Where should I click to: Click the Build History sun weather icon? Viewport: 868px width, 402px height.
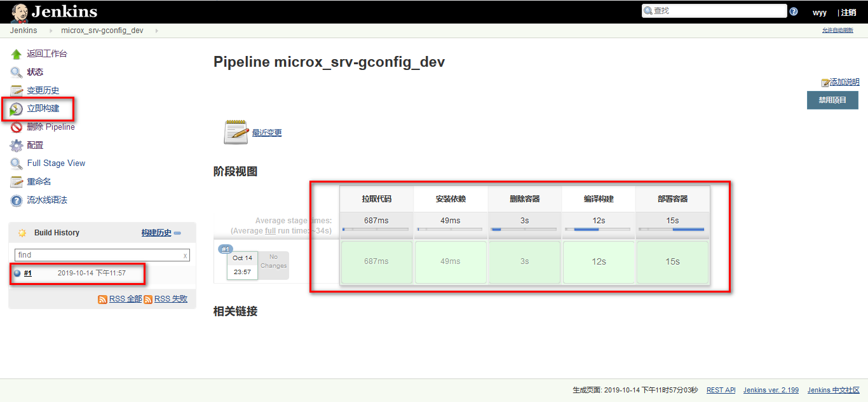tap(22, 233)
